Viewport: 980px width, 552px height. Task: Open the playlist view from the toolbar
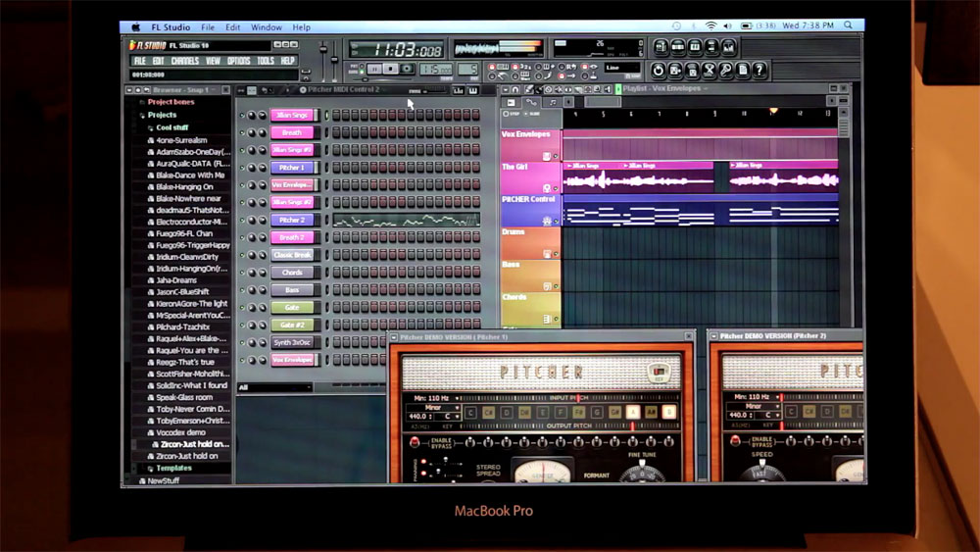(661, 47)
